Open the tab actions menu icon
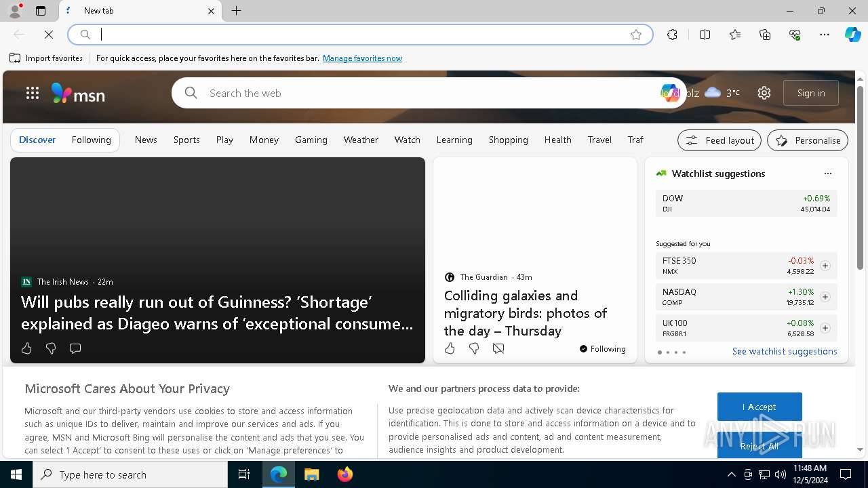 coord(41,11)
